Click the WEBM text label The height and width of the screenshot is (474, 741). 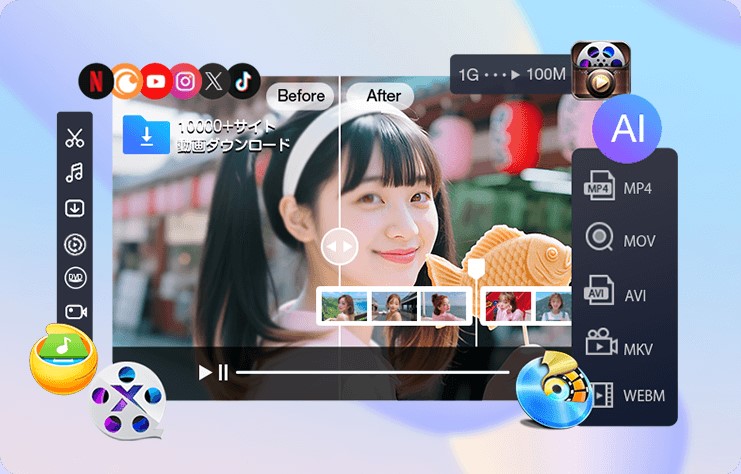[644, 395]
